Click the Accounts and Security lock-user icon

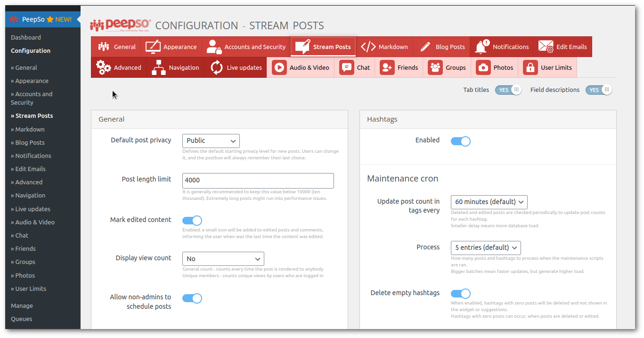pos(214,47)
